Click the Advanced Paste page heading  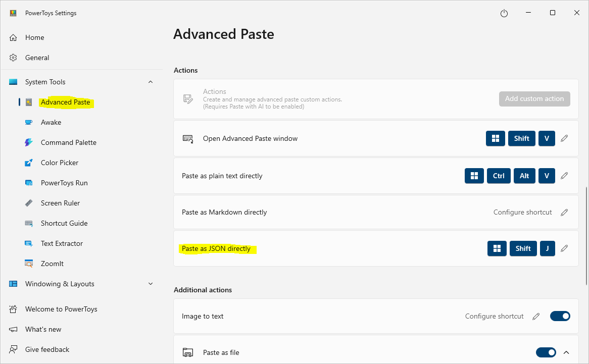[x=223, y=34]
